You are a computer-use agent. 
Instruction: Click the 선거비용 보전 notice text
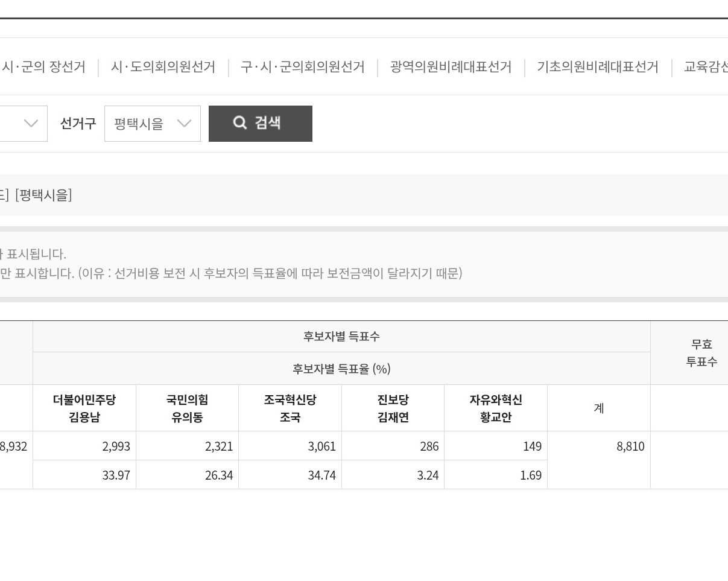coord(231,273)
